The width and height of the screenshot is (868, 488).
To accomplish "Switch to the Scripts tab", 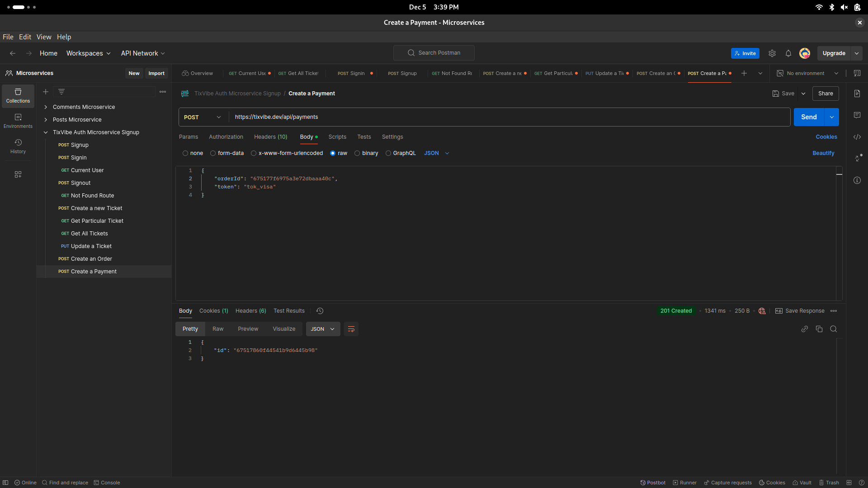I will 337,137.
